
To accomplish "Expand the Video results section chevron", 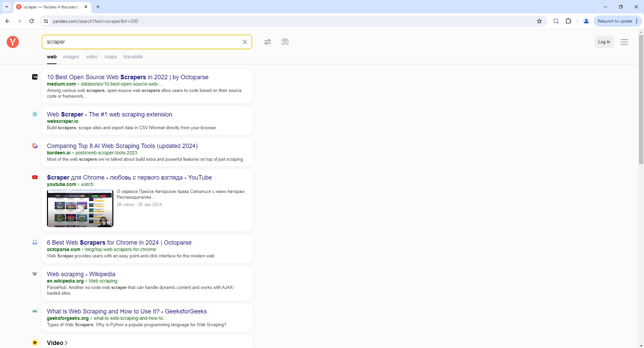I will tap(66, 343).
